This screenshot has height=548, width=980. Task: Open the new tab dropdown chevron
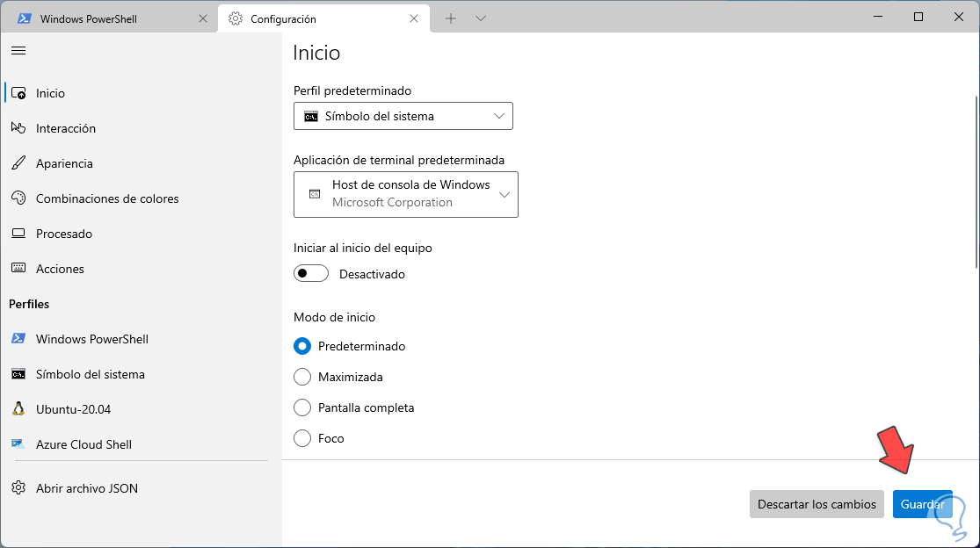point(481,18)
